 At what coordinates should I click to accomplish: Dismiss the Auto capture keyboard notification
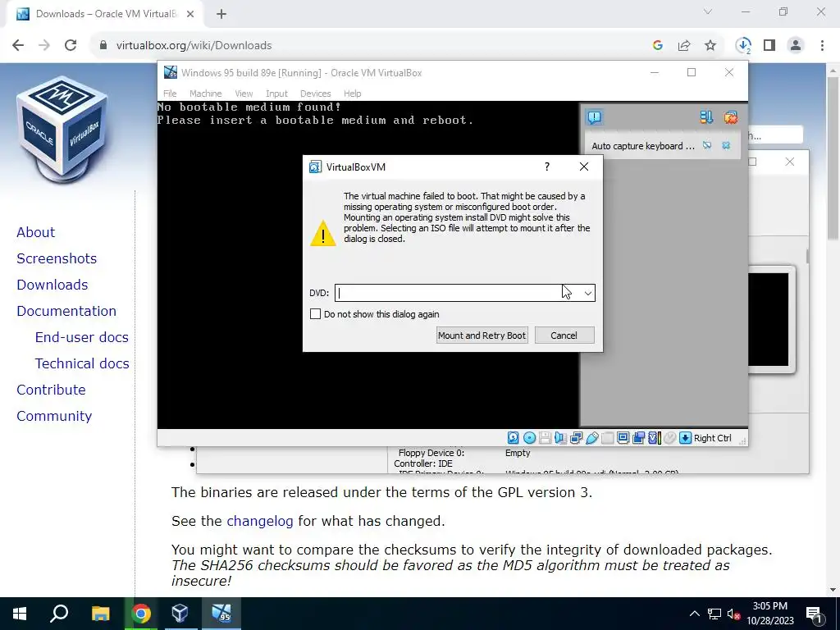(726, 145)
